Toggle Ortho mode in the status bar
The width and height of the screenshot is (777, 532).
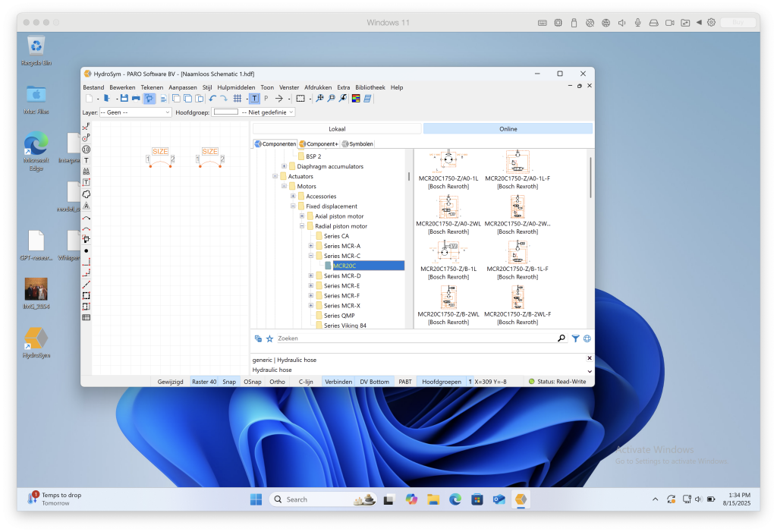(277, 382)
